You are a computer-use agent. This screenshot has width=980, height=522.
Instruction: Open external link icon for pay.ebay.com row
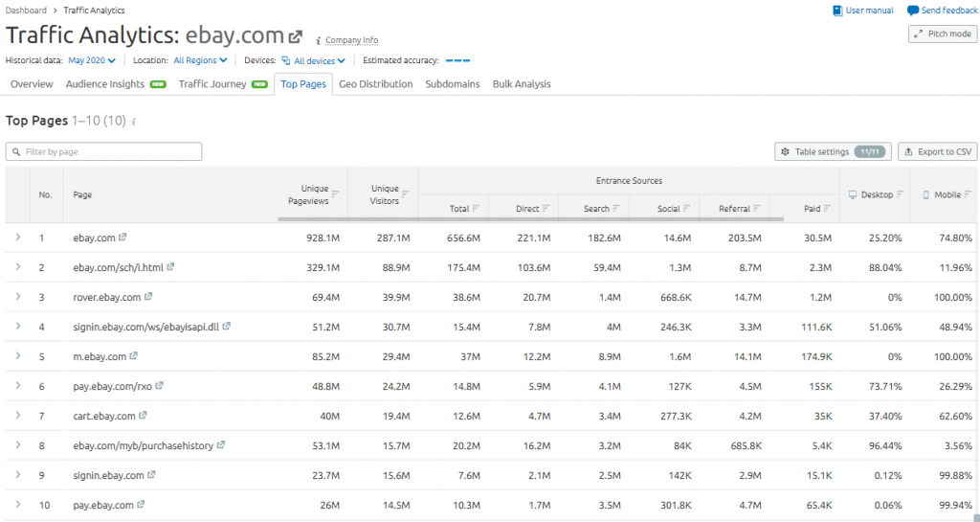click(141, 505)
